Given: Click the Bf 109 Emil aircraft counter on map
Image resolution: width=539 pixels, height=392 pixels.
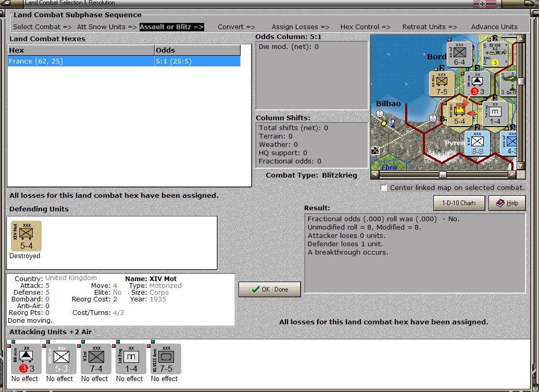Looking at the screenshot, I should [x=495, y=54].
